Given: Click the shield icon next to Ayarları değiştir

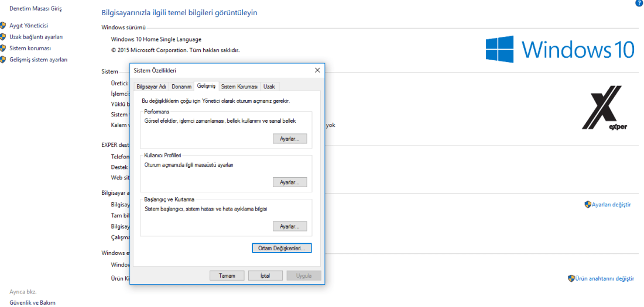Looking at the screenshot, I should click(x=588, y=205).
